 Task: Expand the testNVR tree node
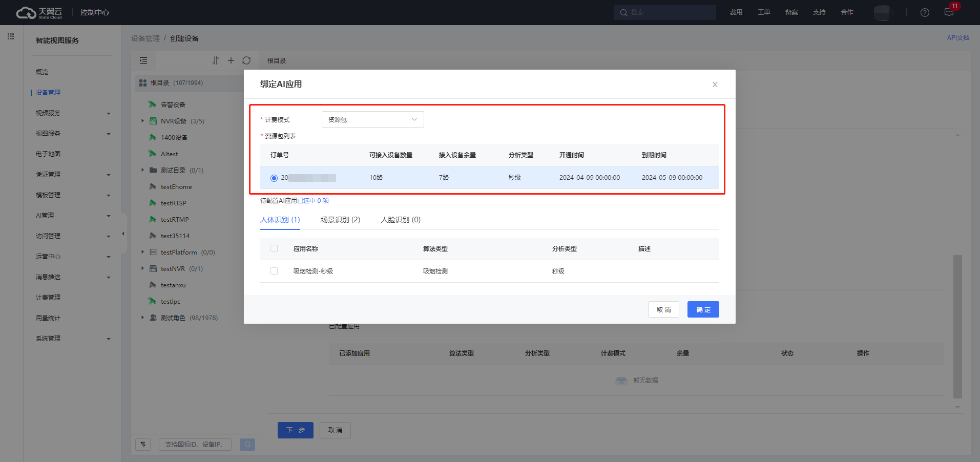pyautogui.click(x=142, y=268)
